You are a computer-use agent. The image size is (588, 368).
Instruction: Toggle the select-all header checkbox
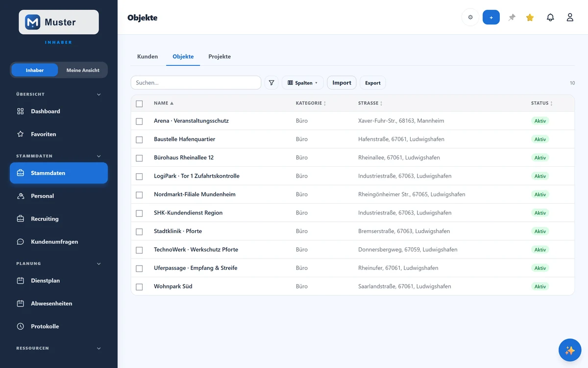139,104
